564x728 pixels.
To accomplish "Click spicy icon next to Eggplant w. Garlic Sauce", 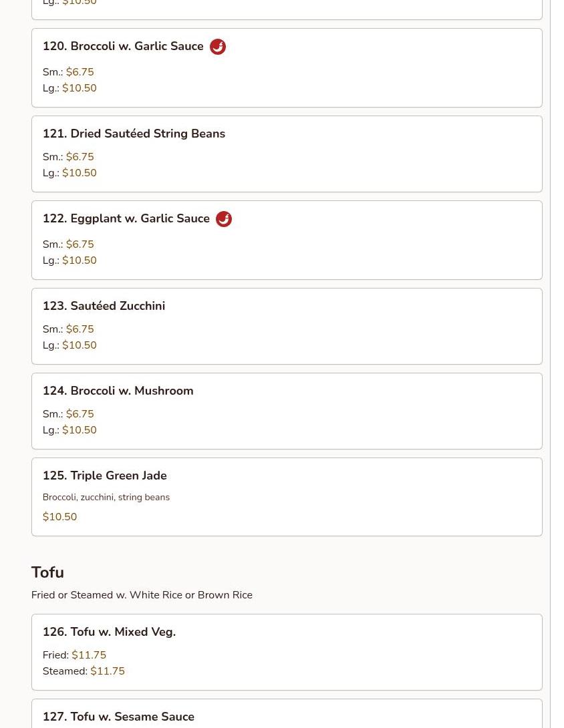I will 224,219.
